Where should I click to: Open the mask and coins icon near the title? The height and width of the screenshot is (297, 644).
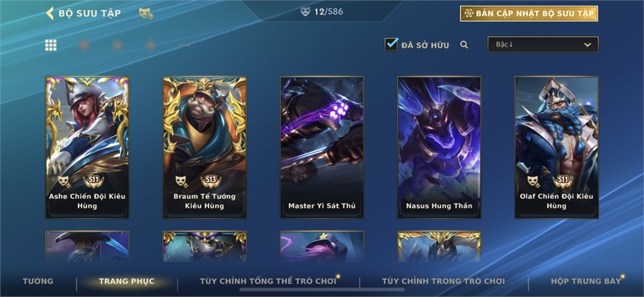146,14
